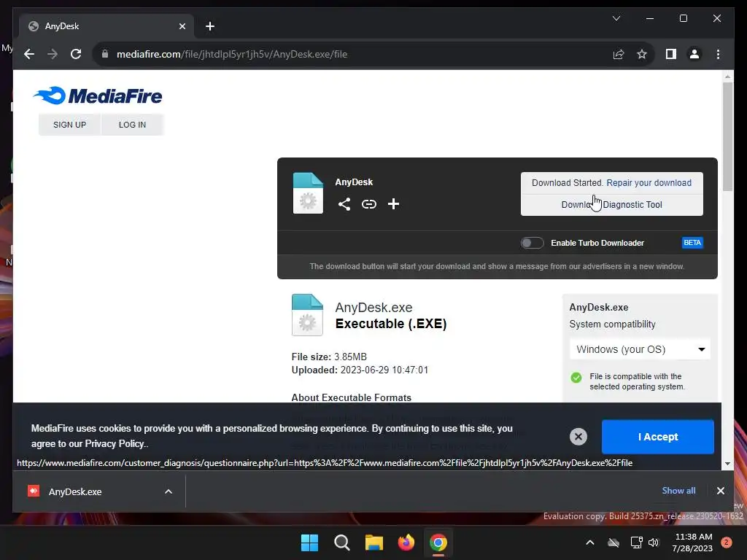
Task: Click Download Diagnostic Tool
Action: tap(612, 205)
